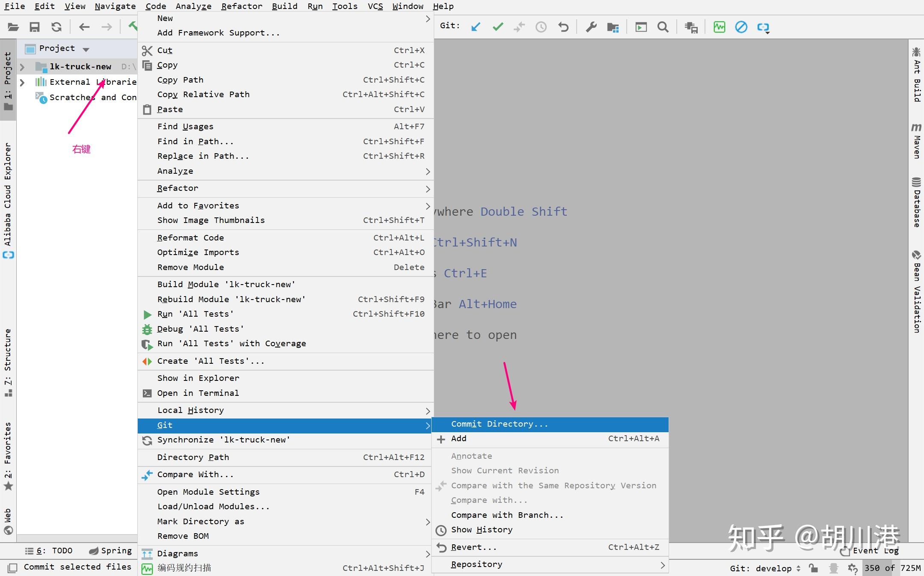Image resolution: width=924 pixels, height=576 pixels.
Task: Click the memory indicator 350 of 725M
Action: coord(892,568)
